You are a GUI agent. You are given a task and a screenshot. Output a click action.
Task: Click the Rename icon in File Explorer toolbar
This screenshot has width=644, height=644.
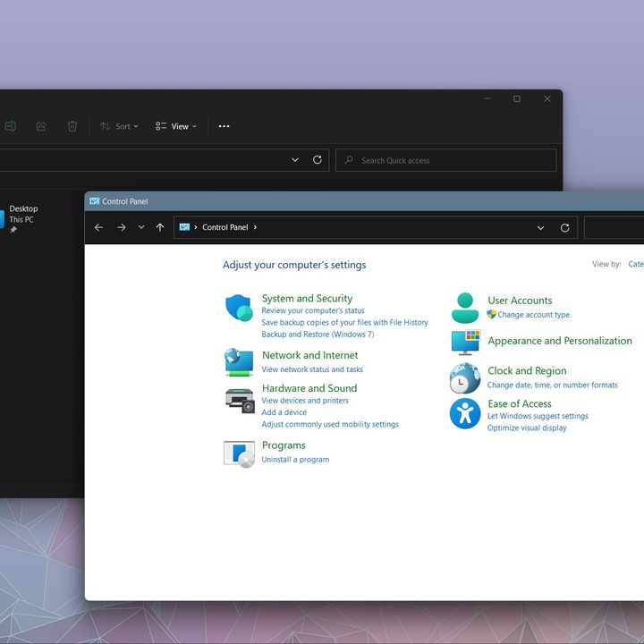10,126
